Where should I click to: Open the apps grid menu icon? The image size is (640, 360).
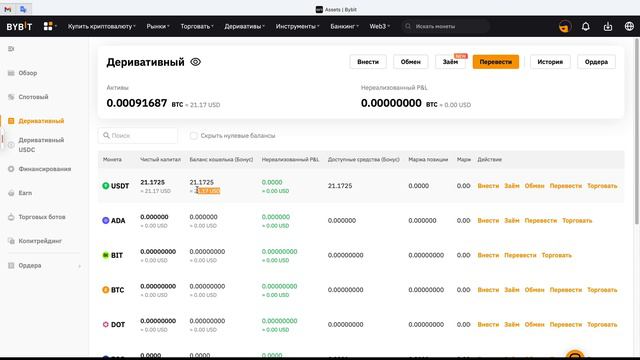(48, 26)
